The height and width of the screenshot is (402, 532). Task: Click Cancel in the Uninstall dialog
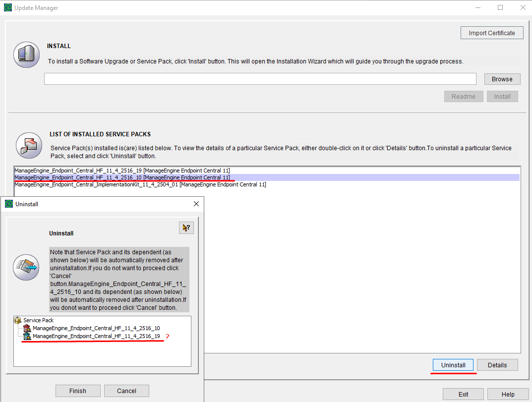click(x=126, y=391)
